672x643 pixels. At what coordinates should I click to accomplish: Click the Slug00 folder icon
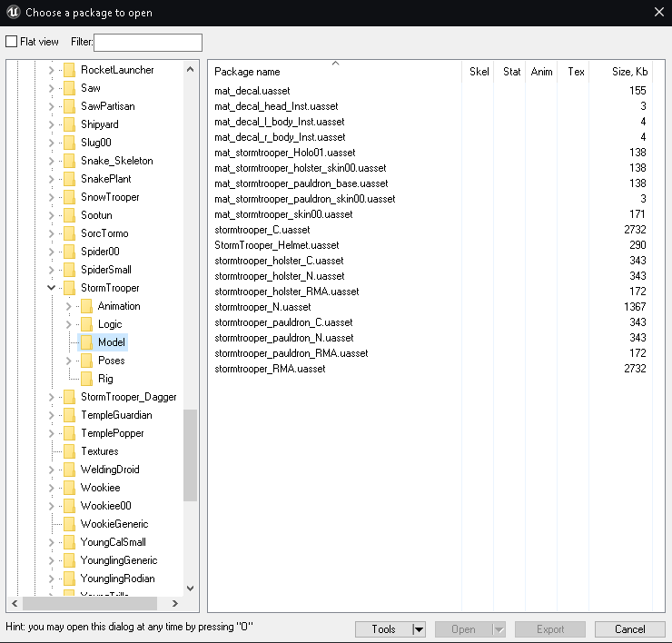(69, 143)
